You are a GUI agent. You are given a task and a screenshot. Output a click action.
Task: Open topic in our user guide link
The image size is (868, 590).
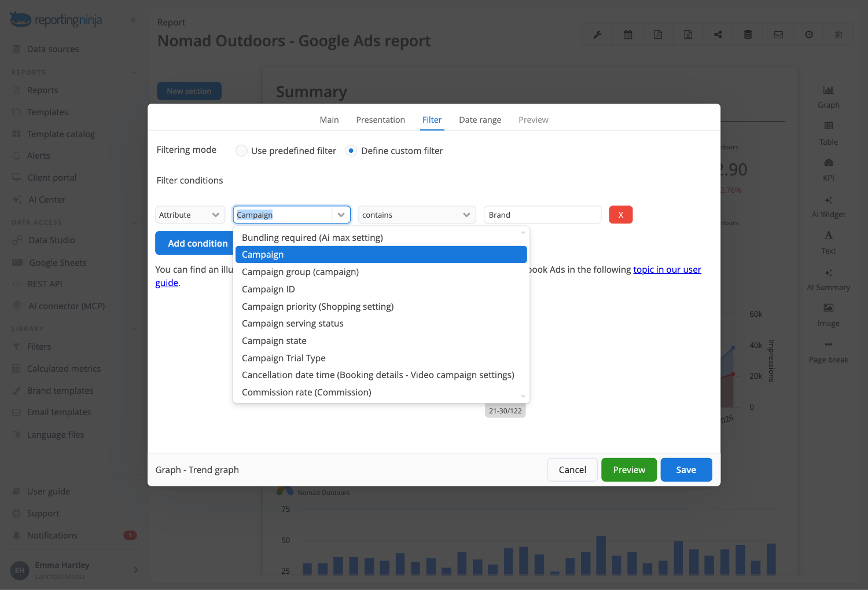tap(667, 270)
